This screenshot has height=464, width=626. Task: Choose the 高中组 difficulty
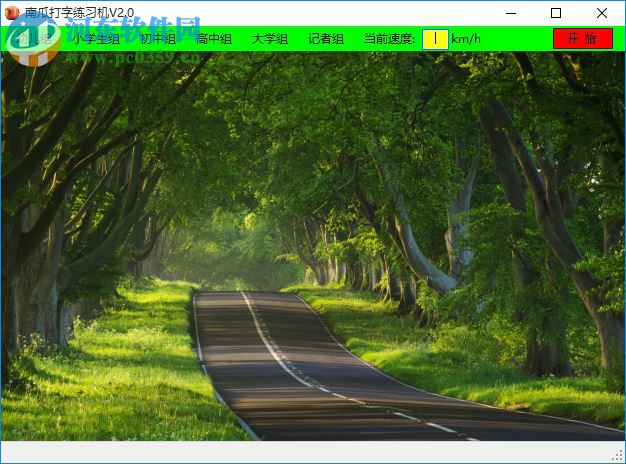pos(214,39)
